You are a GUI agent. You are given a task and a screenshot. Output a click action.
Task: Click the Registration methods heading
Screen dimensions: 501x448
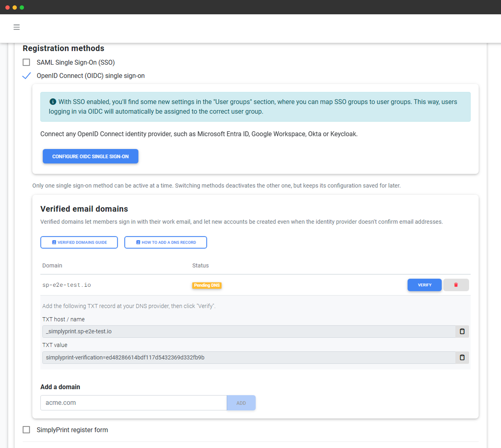coord(63,48)
